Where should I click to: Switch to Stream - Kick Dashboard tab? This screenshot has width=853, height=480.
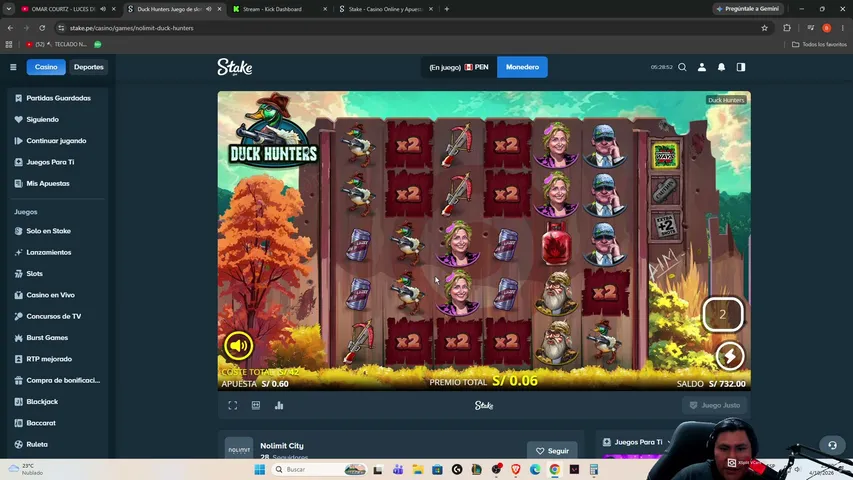pyautogui.click(x=280, y=9)
